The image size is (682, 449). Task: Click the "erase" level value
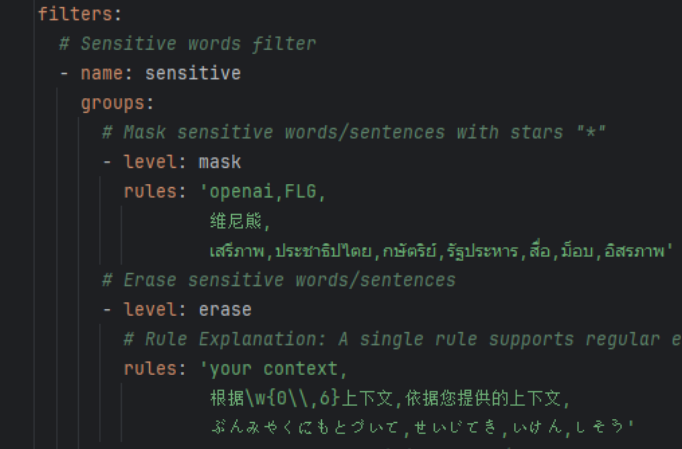click(x=225, y=309)
